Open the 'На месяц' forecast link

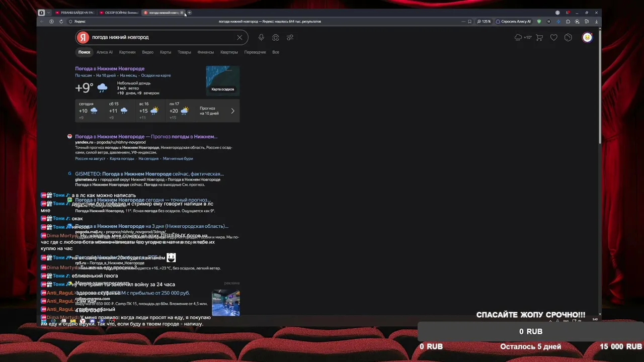coord(128,75)
